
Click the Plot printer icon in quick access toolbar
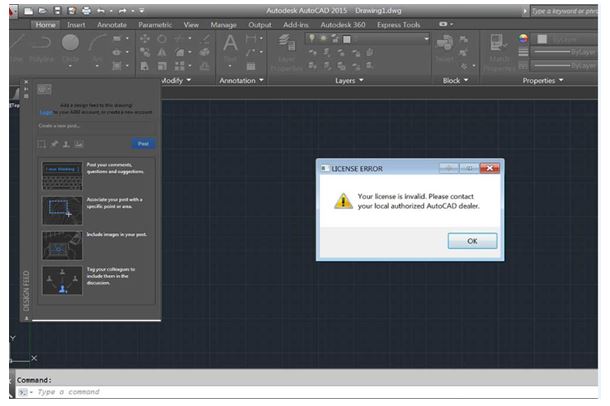point(86,9)
